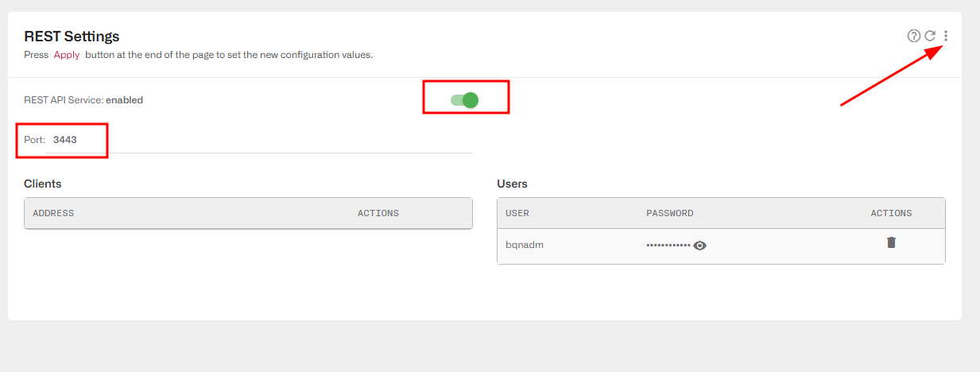Delete user bqnadm with trash icon

tap(891, 242)
